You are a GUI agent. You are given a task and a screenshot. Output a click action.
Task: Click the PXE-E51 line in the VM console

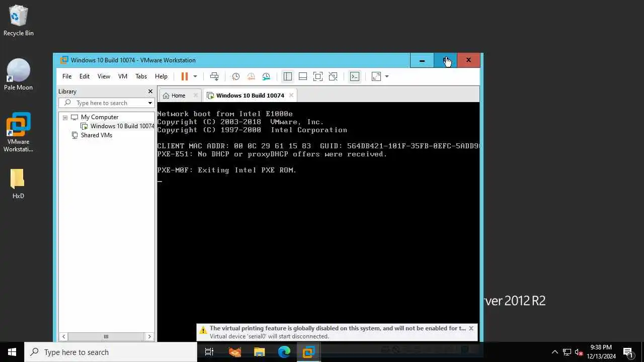pos(272,154)
